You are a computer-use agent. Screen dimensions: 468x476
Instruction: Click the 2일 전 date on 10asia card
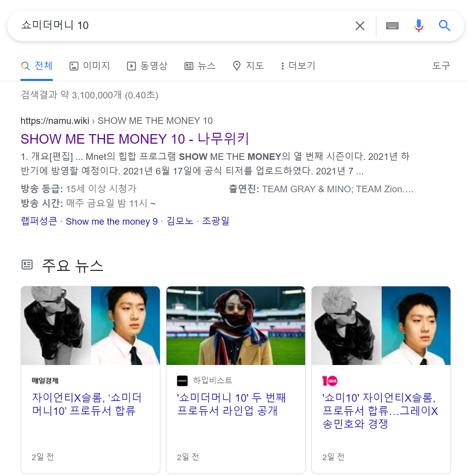333,457
